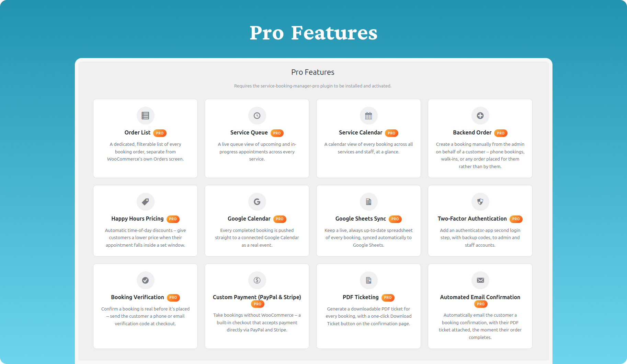The image size is (627, 364).
Task: Click the Service Queue heading
Action: [x=249, y=132]
